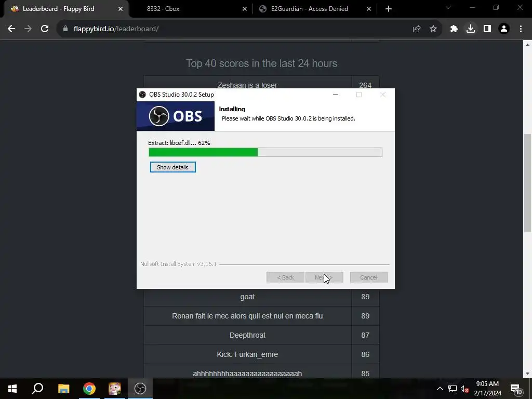Open the Chrome downloads icon

(x=471, y=29)
